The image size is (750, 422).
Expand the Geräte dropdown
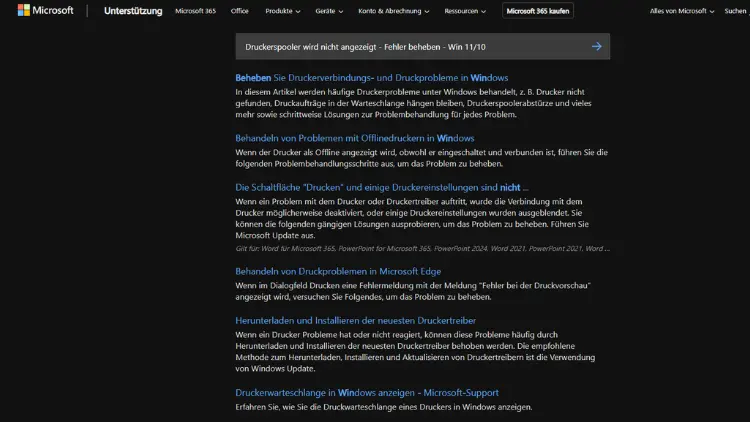(x=329, y=11)
